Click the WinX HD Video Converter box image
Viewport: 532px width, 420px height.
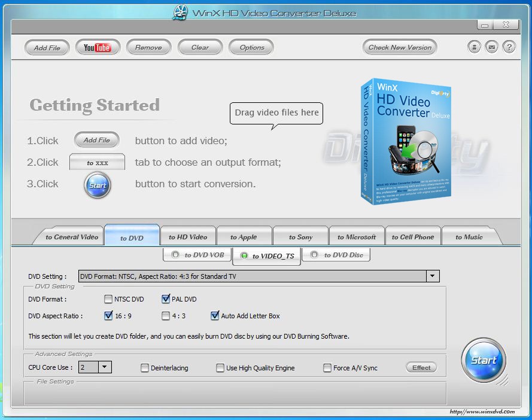pyautogui.click(x=406, y=141)
